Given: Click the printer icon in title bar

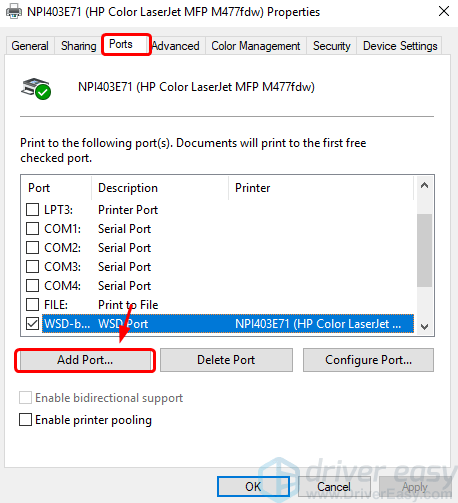Looking at the screenshot, I should (x=14, y=12).
